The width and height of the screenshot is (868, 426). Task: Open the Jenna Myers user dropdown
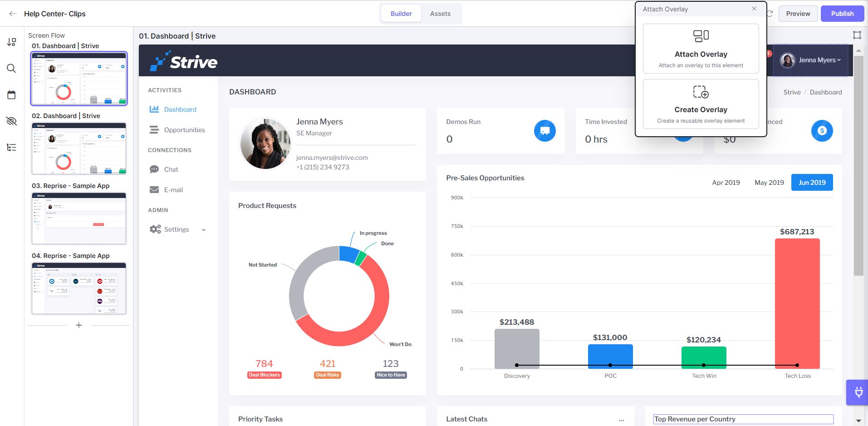point(810,60)
